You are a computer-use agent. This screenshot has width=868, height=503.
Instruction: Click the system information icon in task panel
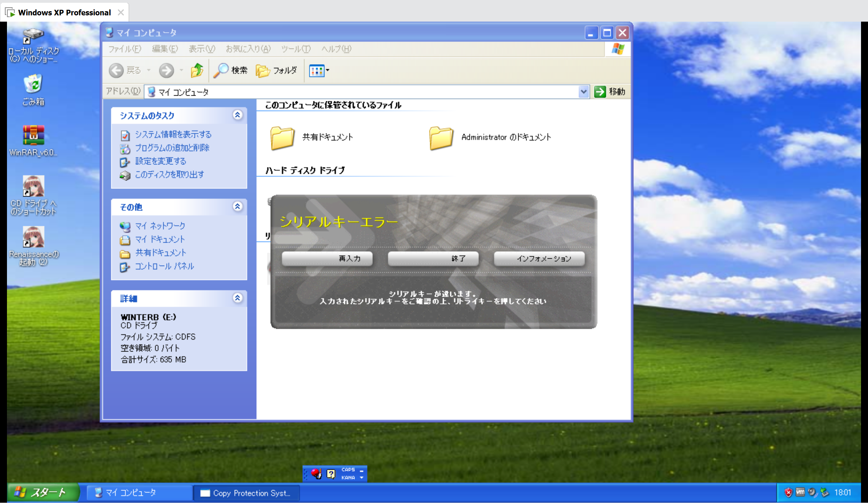[125, 135]
